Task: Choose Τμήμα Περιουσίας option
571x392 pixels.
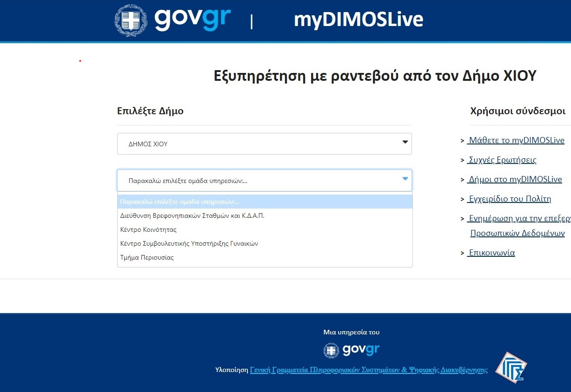Action: (265, 257)
